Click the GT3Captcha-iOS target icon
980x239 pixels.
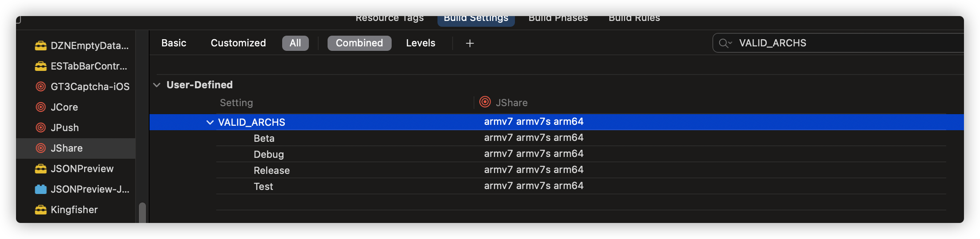[40, 87]
